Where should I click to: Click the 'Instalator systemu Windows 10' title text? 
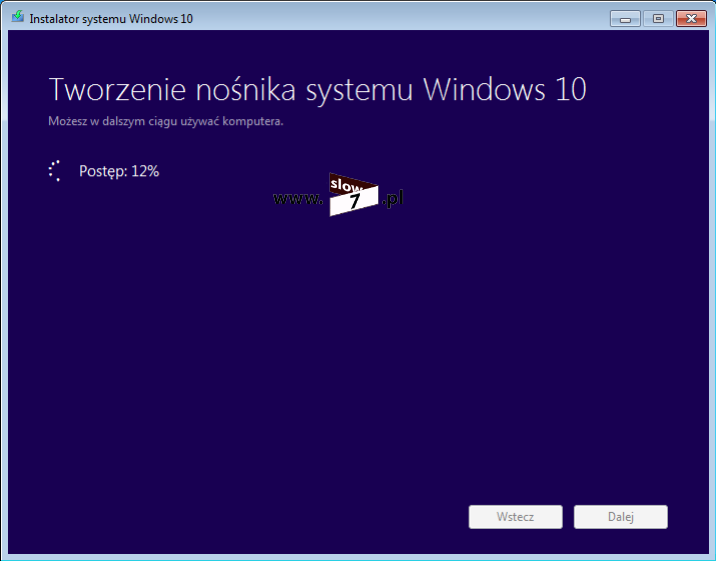point(111,19)
